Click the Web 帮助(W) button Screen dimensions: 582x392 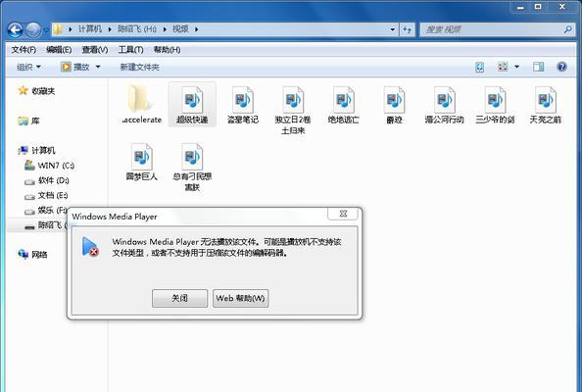pyautogui.click(x=240, y=298)
